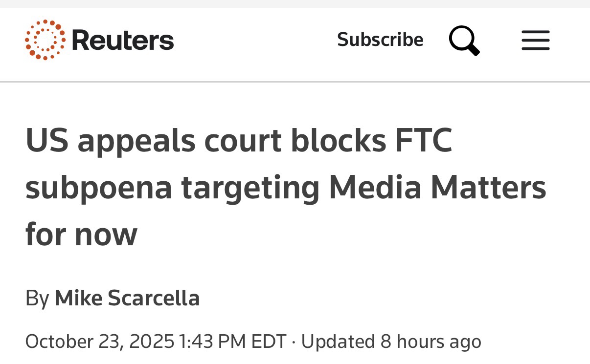Open the hamburger menu icon
Viewport: 590px width, 364px height.
coord(535,41)
